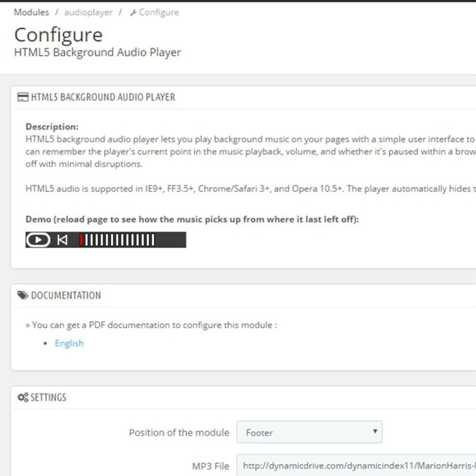
Task: Open the English PDF documentation
Action: (x=69, y=343)
